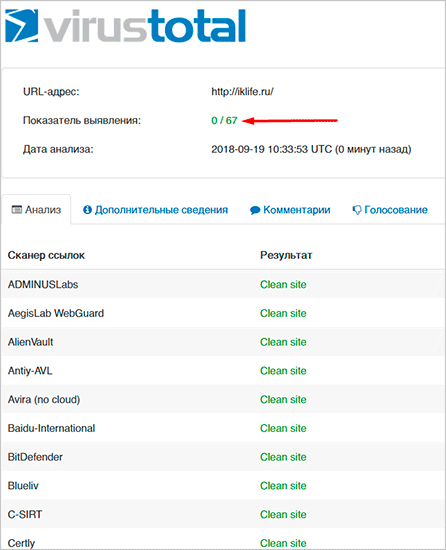Click the virustotal wordmark text
This screenshot has height=550, width=446.
pyautogui.click(x=144, y=26)
